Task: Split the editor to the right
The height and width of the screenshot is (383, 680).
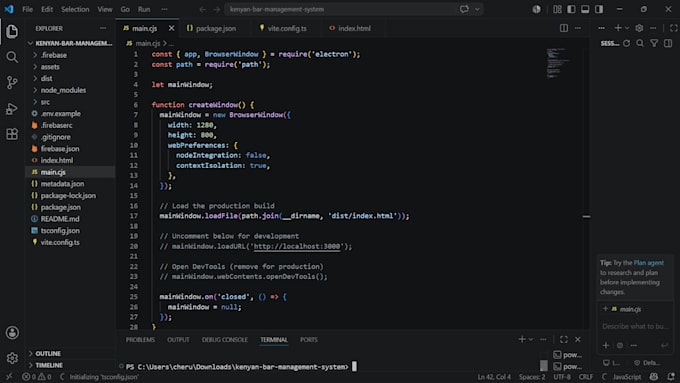Action: pyautogui.click(x=564, y=28)
